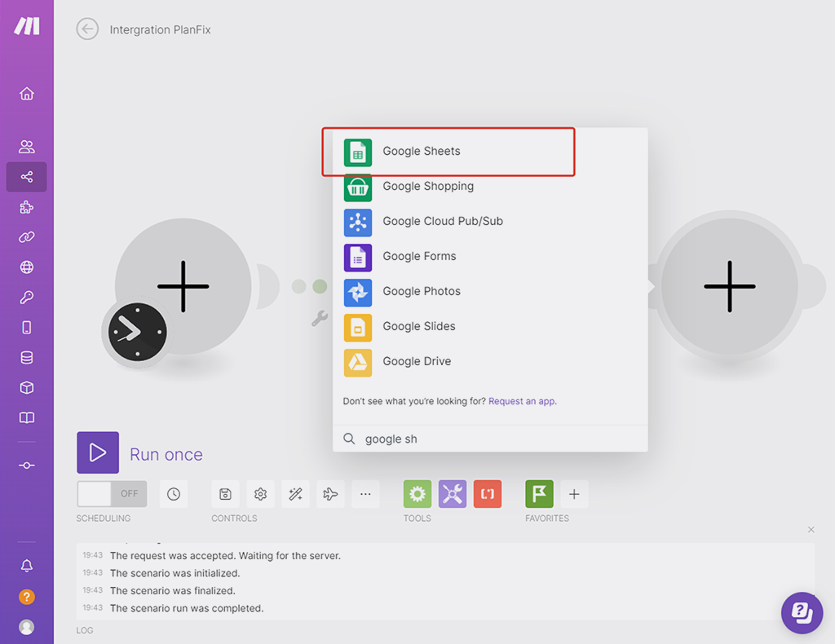Click log entry 'The scenario run was completed.'
This screenshot has width=835, height=644.
point(187,608)
